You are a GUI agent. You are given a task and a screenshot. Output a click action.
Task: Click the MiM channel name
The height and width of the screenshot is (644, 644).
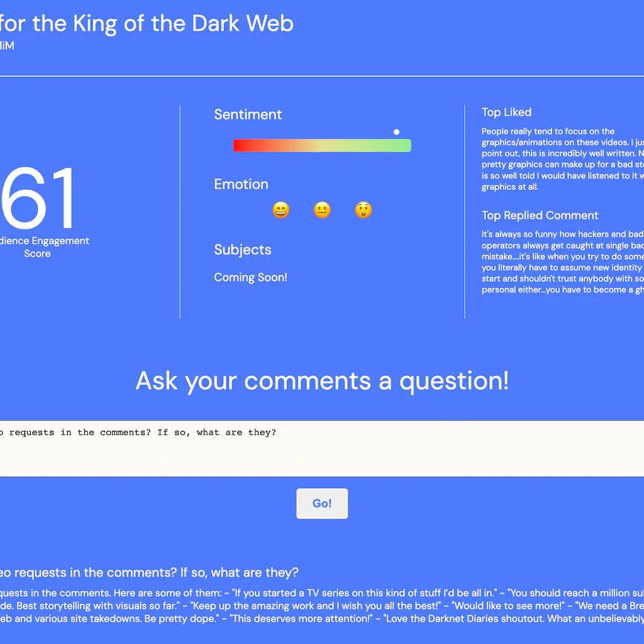(6, 46)
